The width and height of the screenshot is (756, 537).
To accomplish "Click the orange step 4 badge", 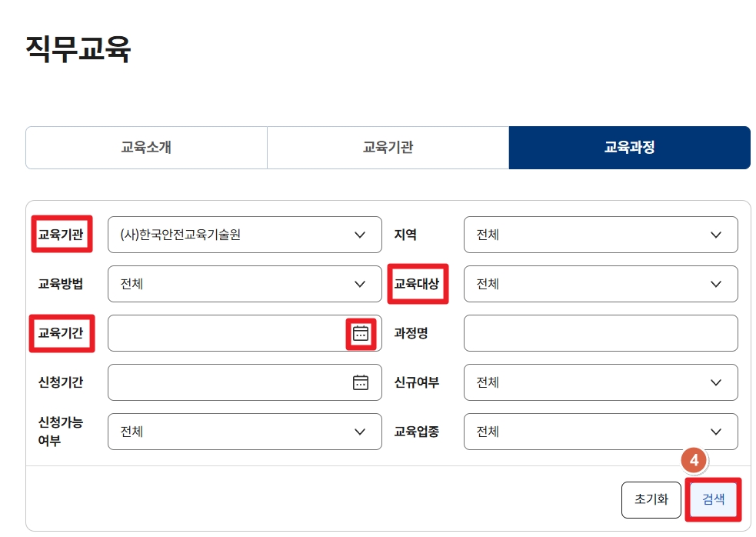I will tap(694, 461).
